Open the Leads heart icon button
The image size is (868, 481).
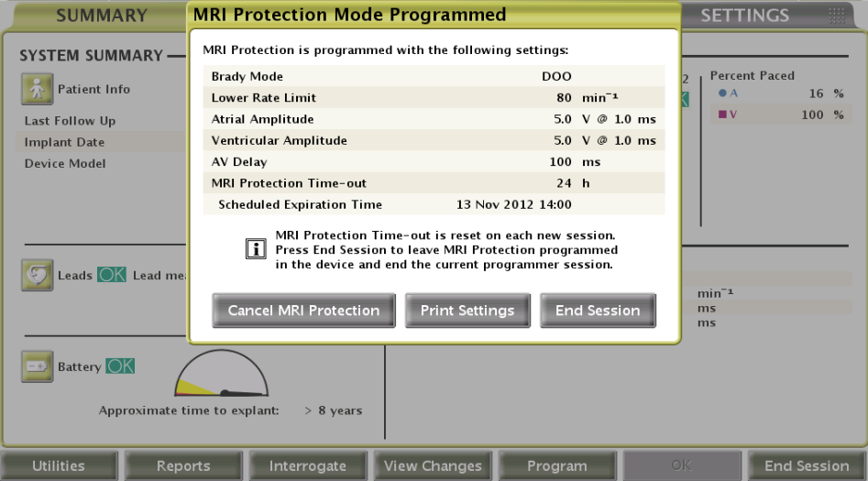[37, 275]
